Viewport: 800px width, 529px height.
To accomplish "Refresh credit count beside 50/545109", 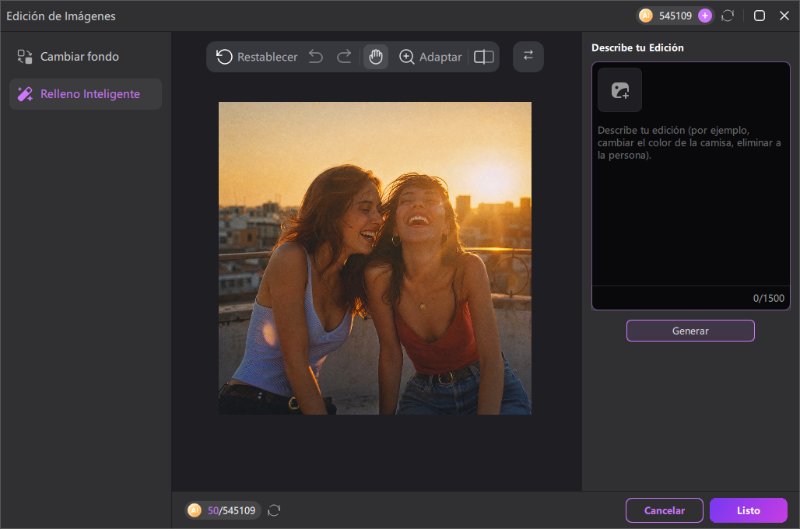I will 274,510.
